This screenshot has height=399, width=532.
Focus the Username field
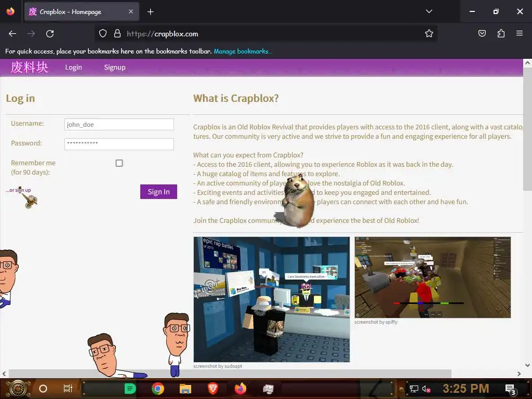pos(119,125)
